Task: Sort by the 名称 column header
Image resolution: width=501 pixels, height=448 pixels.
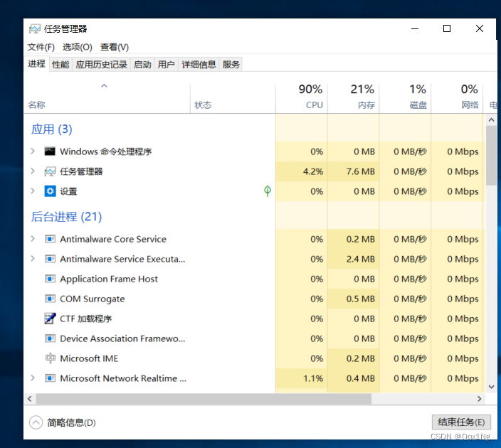Action: pyautogui.click(x=107, y=98)
